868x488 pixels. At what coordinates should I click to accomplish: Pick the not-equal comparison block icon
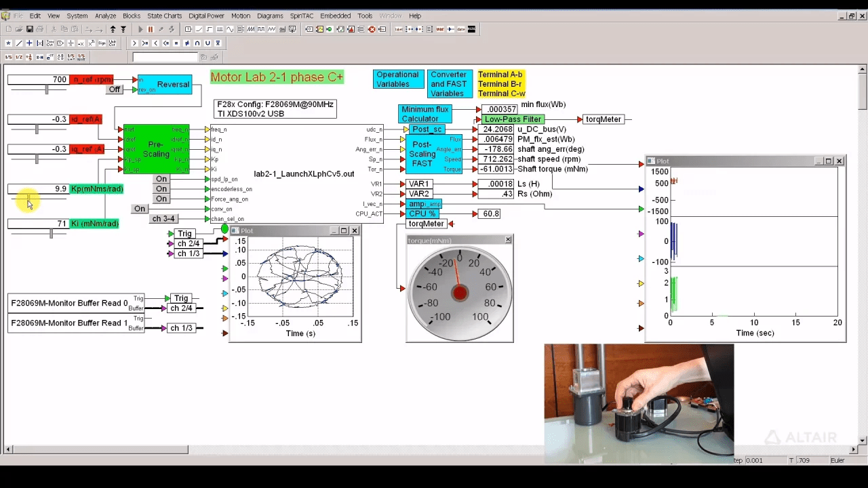(x=186, y=43)
